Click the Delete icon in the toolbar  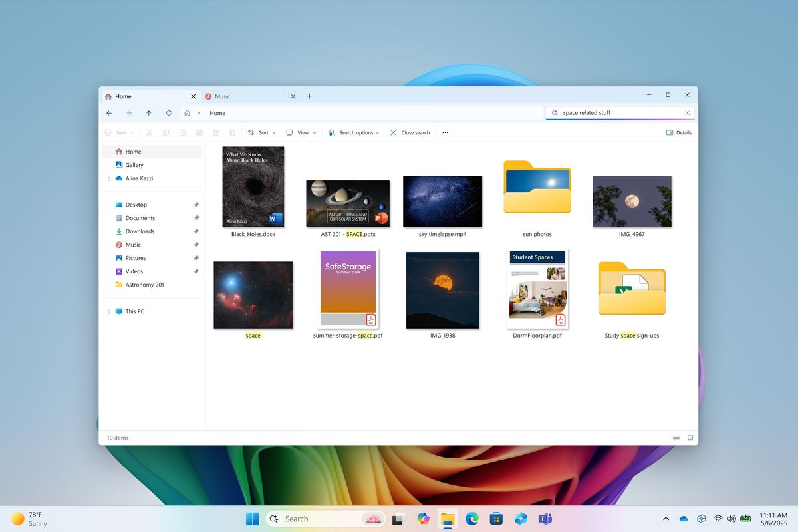click(x=231, y=132)
